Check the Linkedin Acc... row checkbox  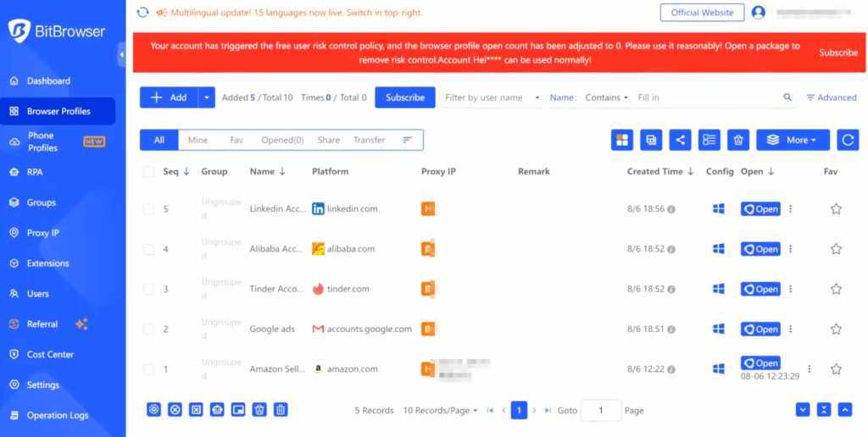(148, 209)
